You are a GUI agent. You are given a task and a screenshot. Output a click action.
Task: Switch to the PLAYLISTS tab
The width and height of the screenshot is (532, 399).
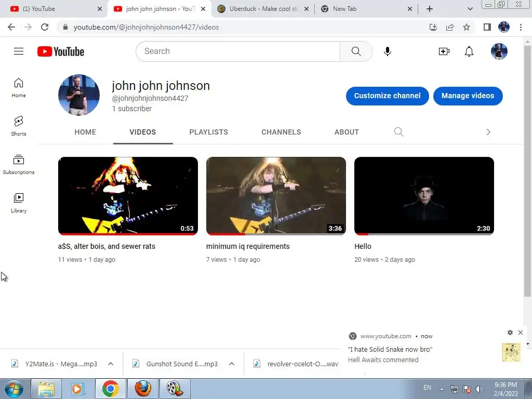[x=209, y=132]
